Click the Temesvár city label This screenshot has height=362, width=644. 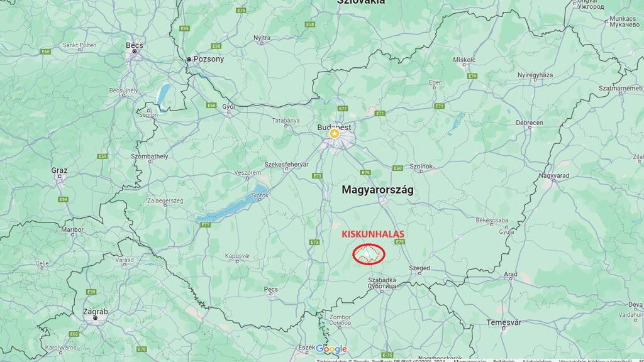504,322
